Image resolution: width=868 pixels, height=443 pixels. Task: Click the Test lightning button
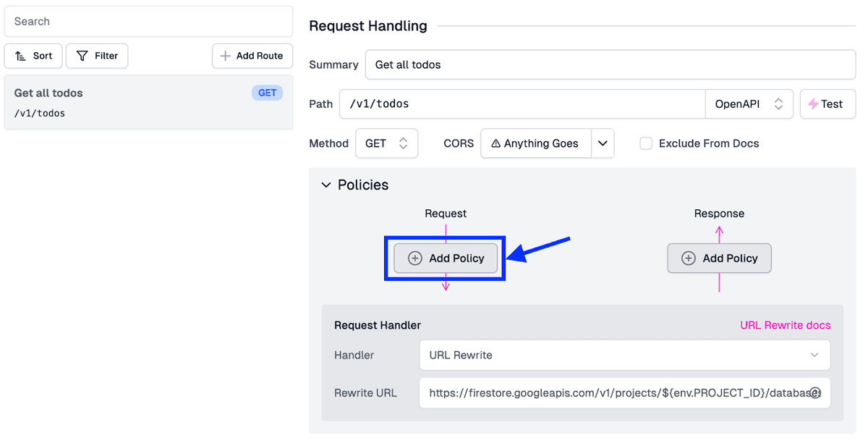(x=827, y=104)
